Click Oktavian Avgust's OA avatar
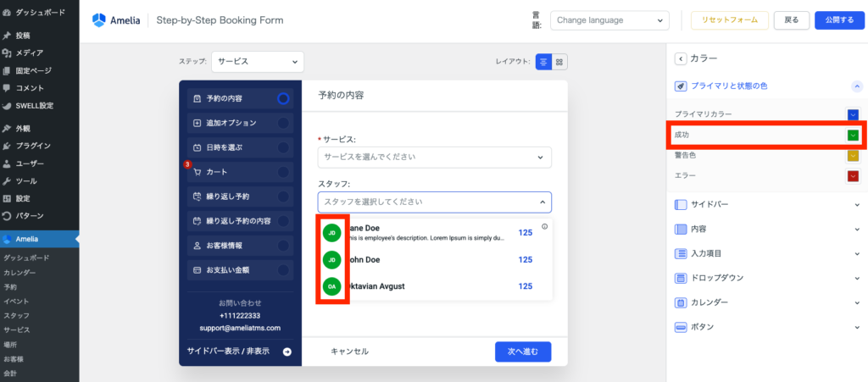The image size is (868, 382). tap(332, 286)
